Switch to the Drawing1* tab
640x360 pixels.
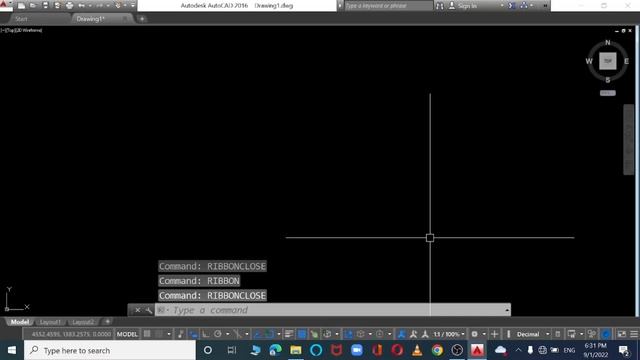pos(90,19)
